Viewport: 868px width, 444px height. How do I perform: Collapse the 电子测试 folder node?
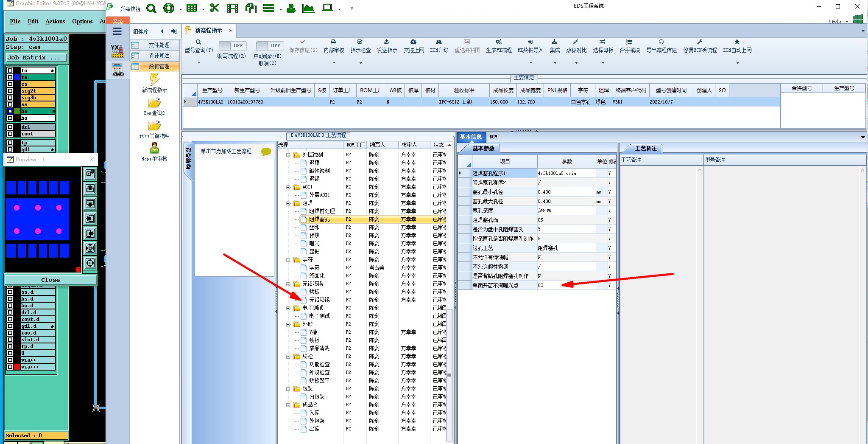pyautogui.click(x=289, y=308)
